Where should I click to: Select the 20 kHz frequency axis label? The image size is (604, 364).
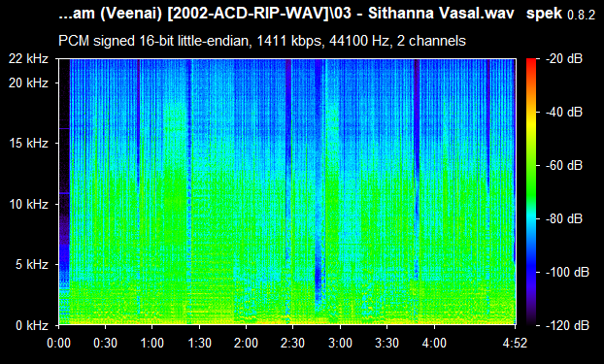pos(29,83)
